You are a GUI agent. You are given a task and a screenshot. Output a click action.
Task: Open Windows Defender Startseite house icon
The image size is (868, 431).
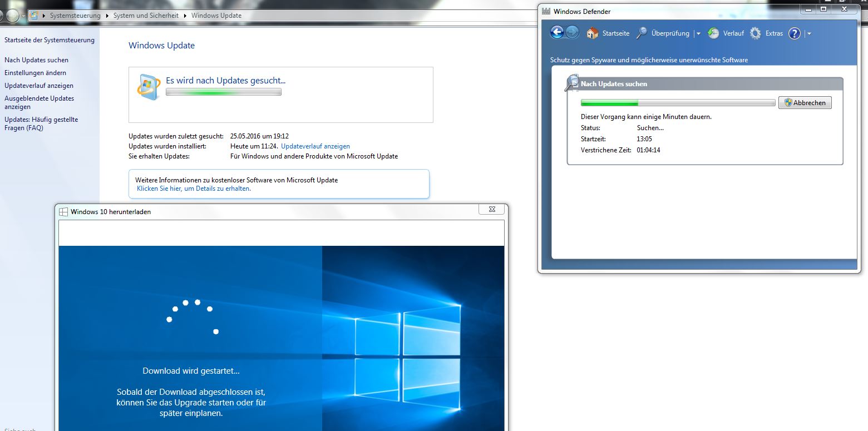click(593, 33)
